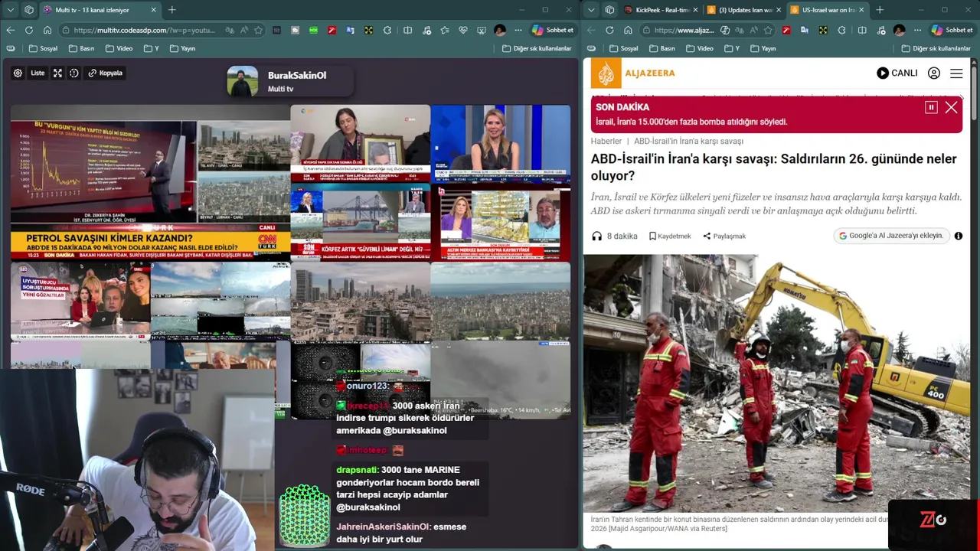Viewport: 980px width, 551px height.
Task: Click translate icon in Multi tv address bar
Action: point(230,30)
